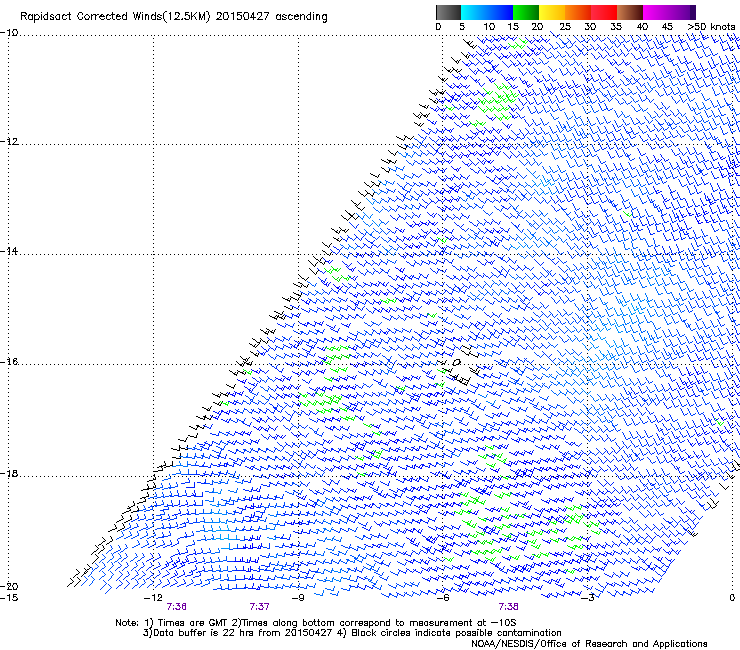Screen dimensions: 740x650
Task: Click the cyan-blue 5-15 knots legend gradient
Action: pyautogui.click(x=487, y=12)
